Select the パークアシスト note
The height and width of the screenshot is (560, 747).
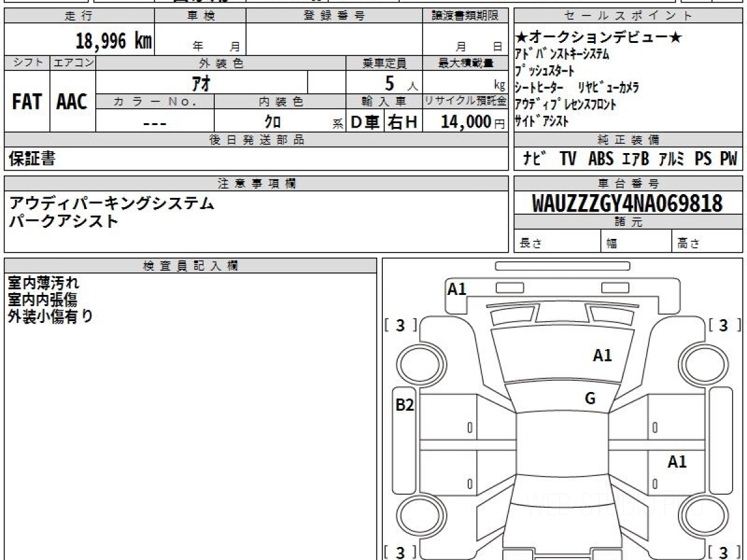[63, 220]
